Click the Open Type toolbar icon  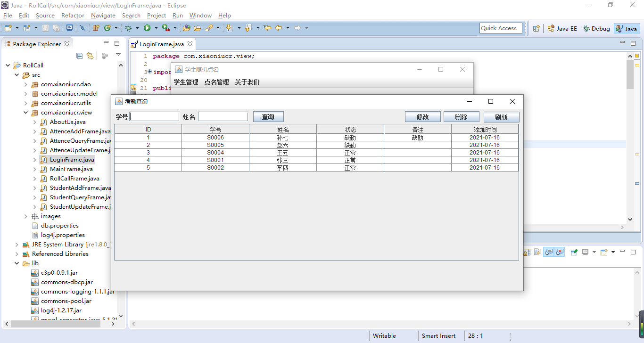[x=187, y=28]
